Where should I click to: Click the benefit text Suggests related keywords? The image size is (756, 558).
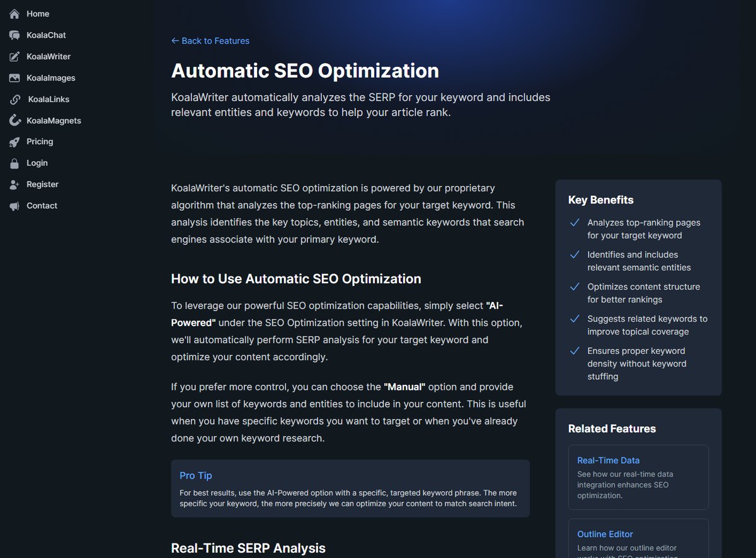648,325
